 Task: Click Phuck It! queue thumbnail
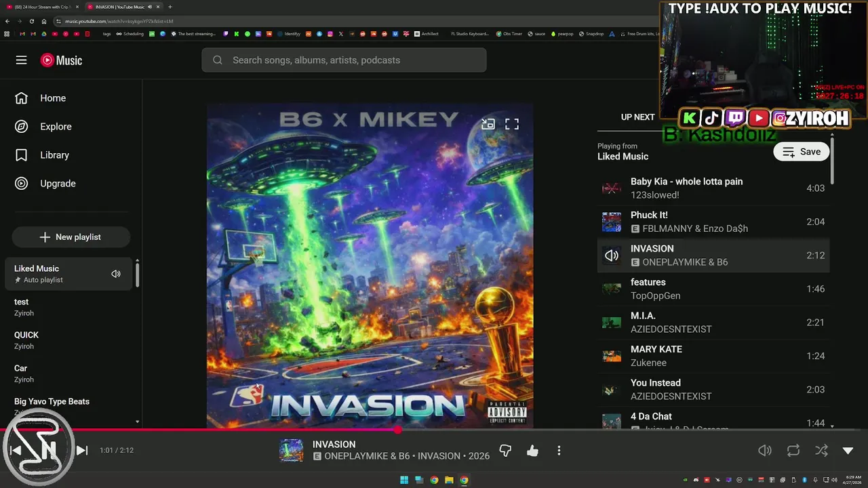[x=612, y=222]
